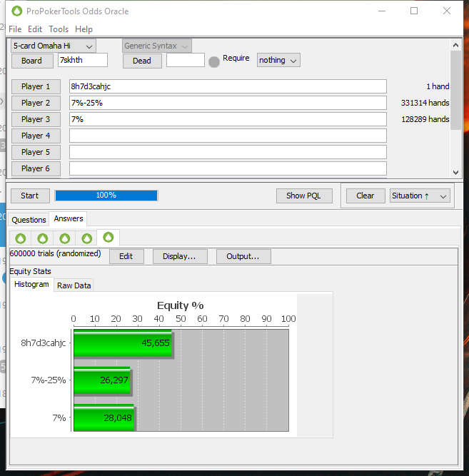Click the 45,655 equity bar for 8h7d3cahjc
Screen dimensions: 469x476
pos(123,343)
